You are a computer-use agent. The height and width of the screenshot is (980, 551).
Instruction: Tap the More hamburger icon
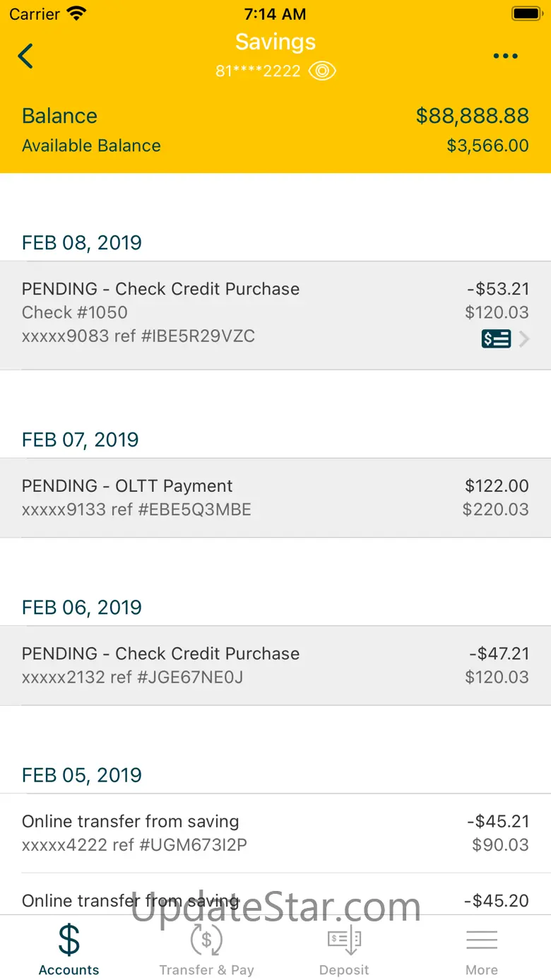(x=482, y=940)
